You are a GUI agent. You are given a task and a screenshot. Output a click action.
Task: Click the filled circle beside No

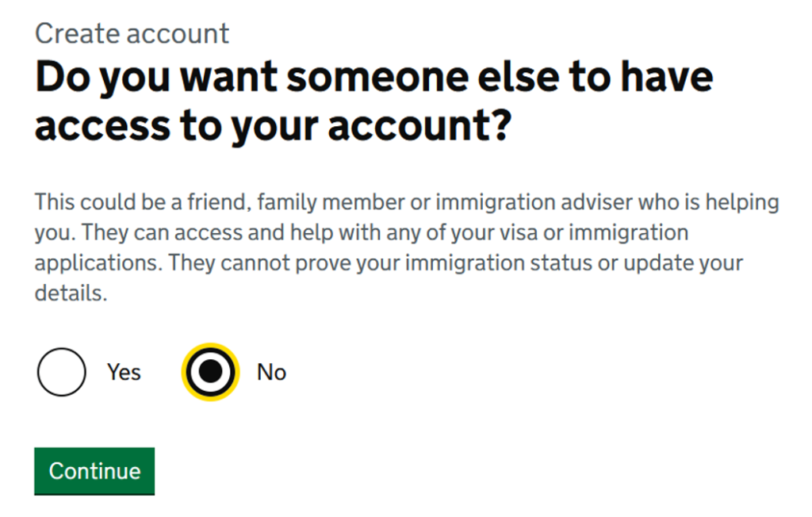210,372
